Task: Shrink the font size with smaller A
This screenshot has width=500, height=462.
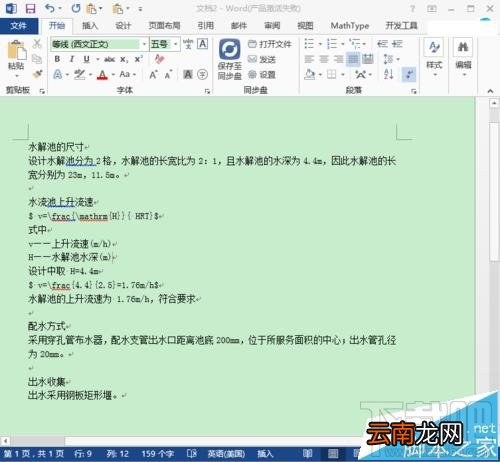Action: (x=168, y=74)
